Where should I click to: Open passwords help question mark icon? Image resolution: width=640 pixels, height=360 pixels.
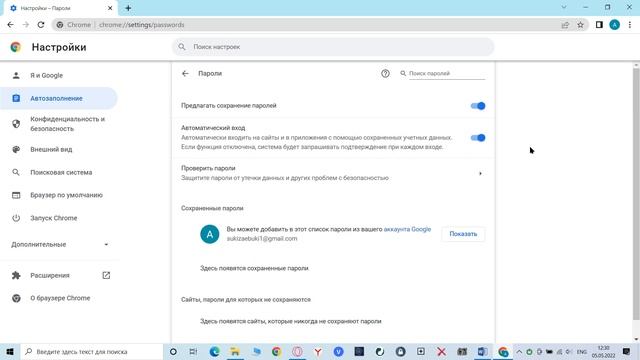click(385, 73)
